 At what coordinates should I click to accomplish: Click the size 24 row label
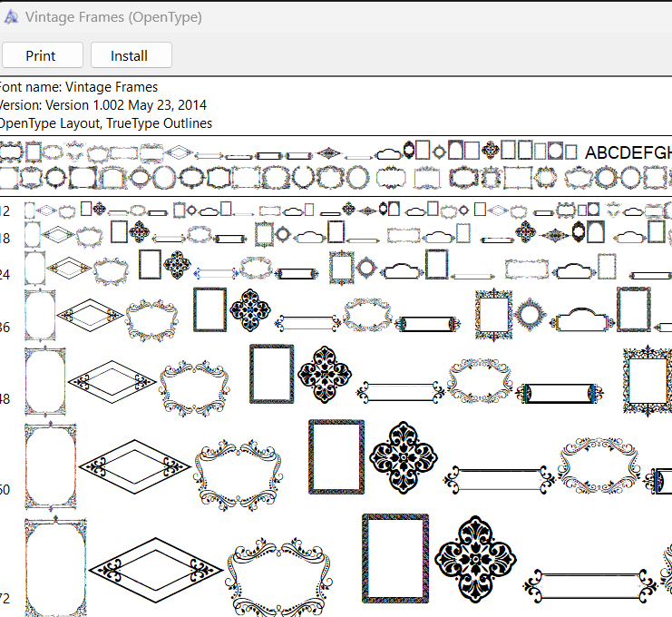pos(5,274)
